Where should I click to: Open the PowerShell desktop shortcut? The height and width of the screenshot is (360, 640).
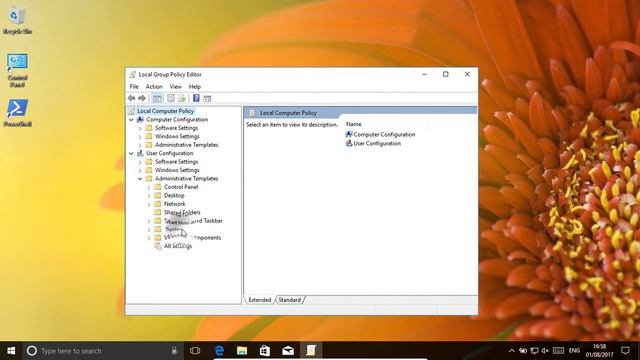pyautogui.click(x=17, y=113)
